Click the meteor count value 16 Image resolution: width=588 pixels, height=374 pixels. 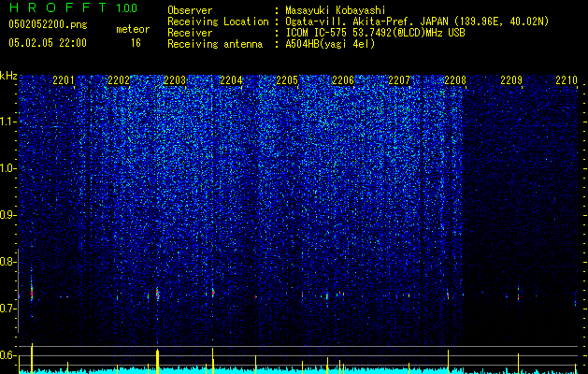pyautogui.click(x=136, y=43)
